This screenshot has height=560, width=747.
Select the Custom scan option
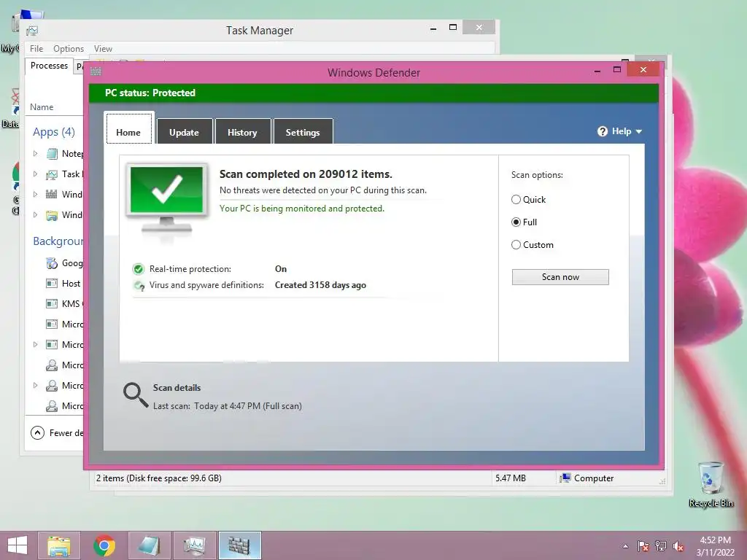point(516,245)
